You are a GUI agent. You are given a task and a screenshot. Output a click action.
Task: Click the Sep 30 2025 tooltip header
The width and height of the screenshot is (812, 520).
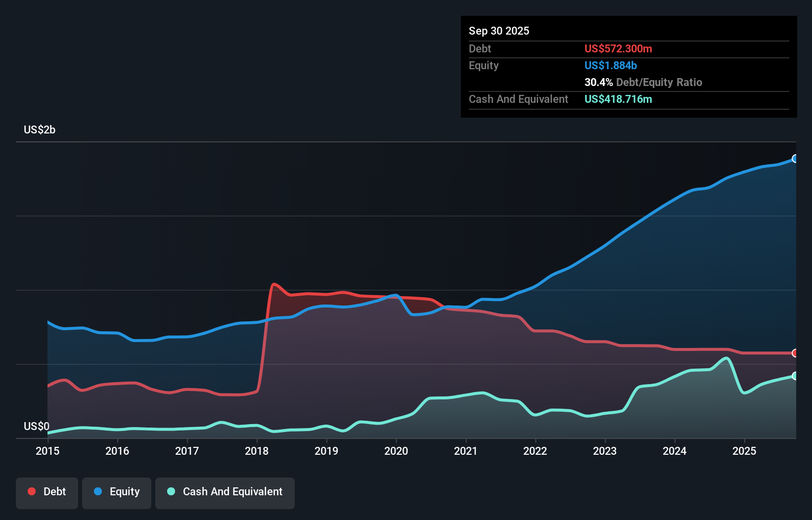(499, 31)
